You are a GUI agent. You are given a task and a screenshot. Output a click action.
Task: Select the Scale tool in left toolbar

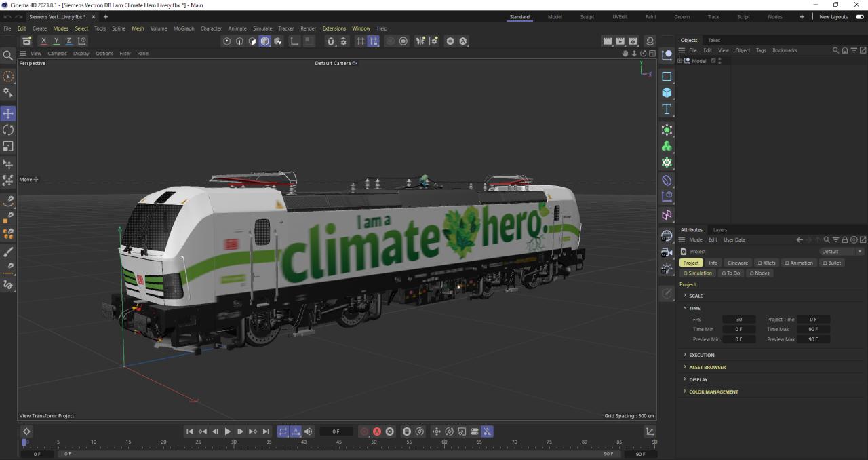pos(8,147)
